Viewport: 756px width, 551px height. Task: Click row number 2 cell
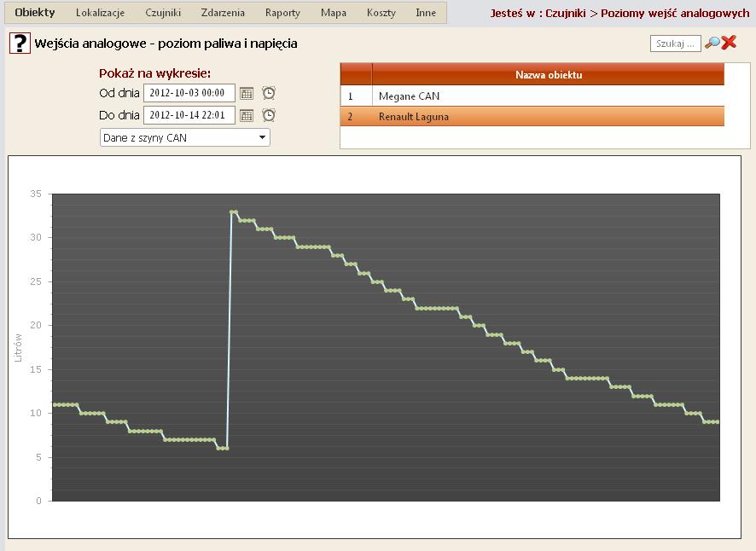coord(356,116)
